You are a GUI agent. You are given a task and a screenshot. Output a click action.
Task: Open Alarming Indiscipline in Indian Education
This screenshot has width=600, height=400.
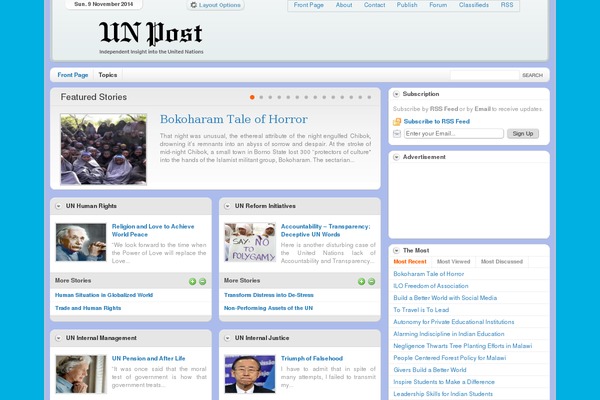[448, 334]
